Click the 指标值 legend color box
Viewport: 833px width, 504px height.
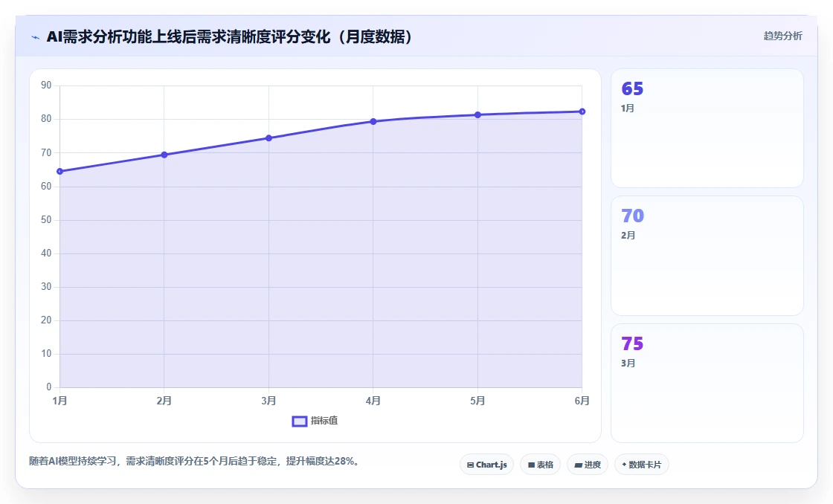click(x=300, y=421)
